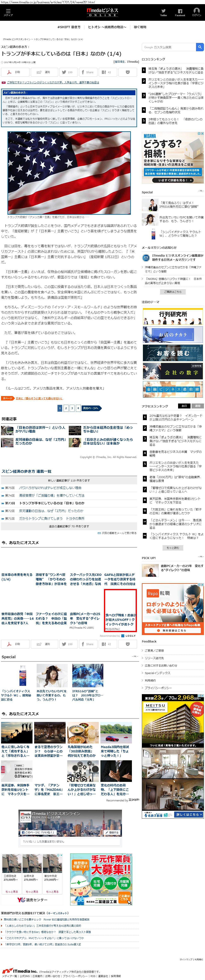This screenshot has height=980, width=205.
Task: Switch access ranking to 週間 tab
Action: click(197, 406)
